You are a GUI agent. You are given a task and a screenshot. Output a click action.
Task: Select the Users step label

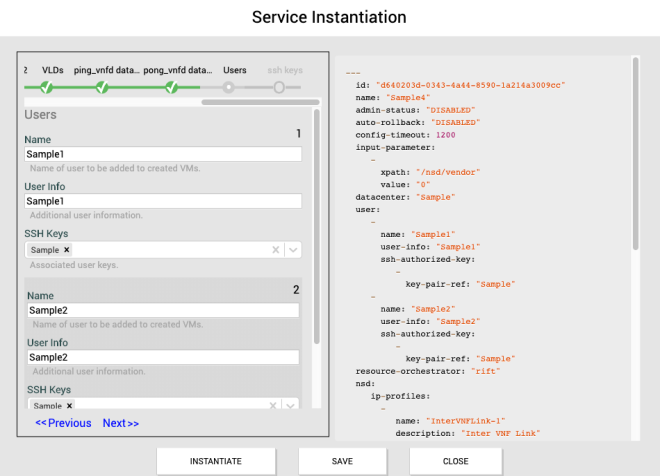[234, 71]
